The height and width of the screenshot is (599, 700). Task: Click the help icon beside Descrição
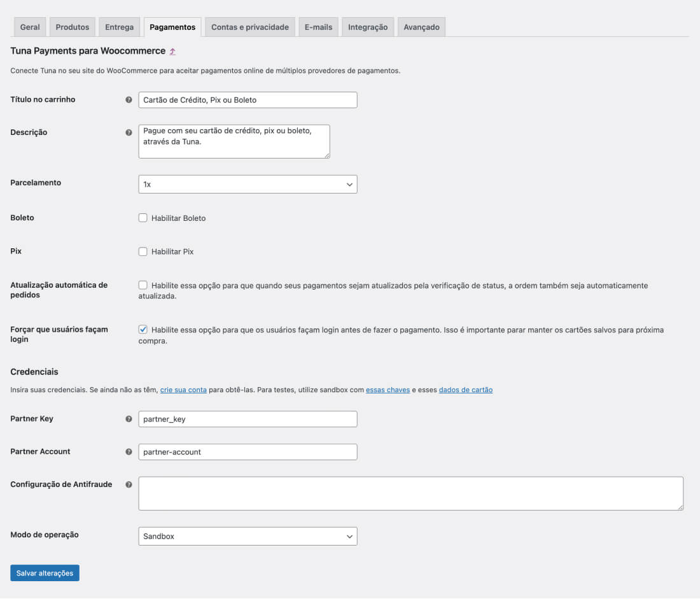129,132
